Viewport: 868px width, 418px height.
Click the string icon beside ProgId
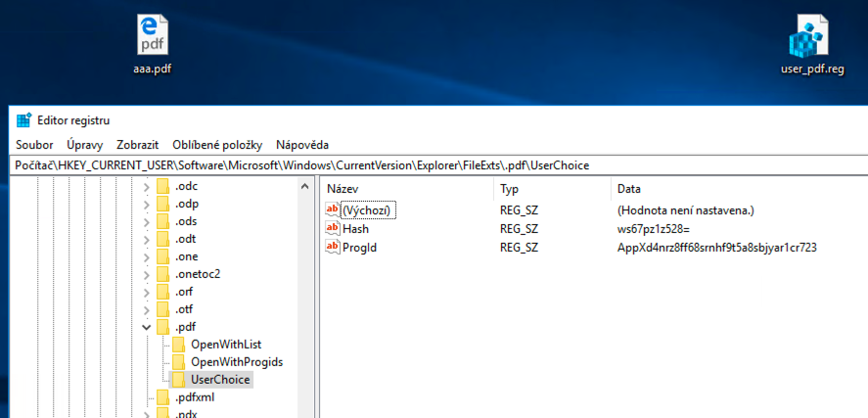[333, 248]
